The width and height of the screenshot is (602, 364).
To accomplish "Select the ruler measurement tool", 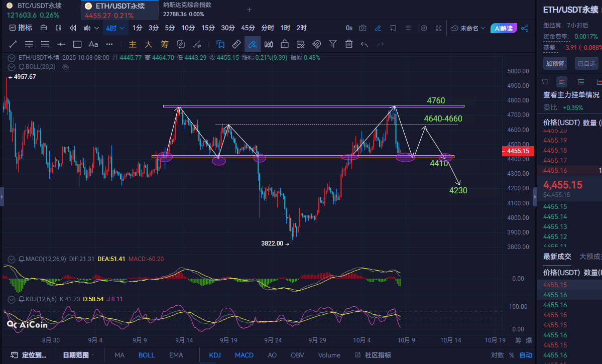I will [236, 44].
